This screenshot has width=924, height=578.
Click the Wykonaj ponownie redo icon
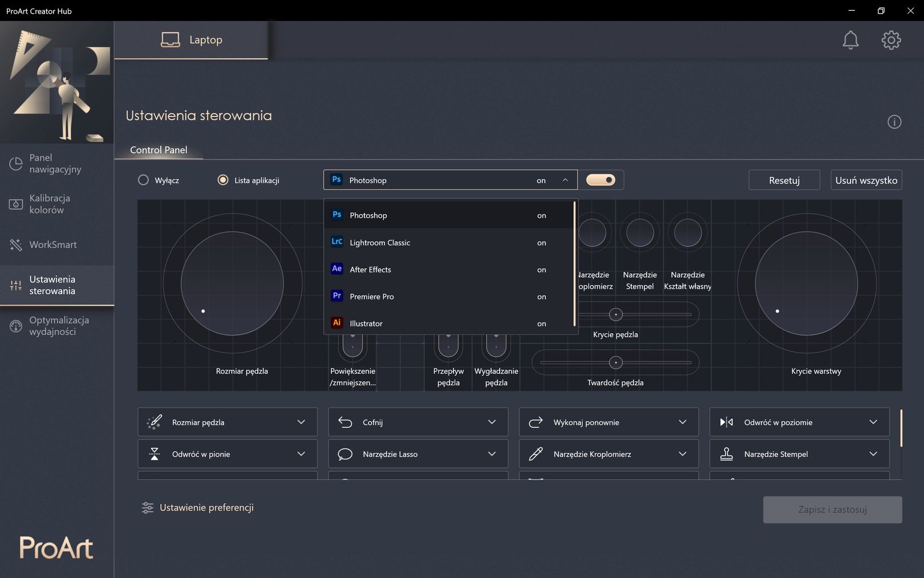coord(536,422)
